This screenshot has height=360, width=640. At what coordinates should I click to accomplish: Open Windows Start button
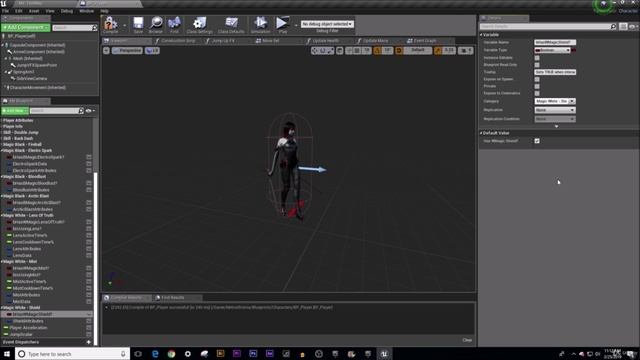point(7,354)
